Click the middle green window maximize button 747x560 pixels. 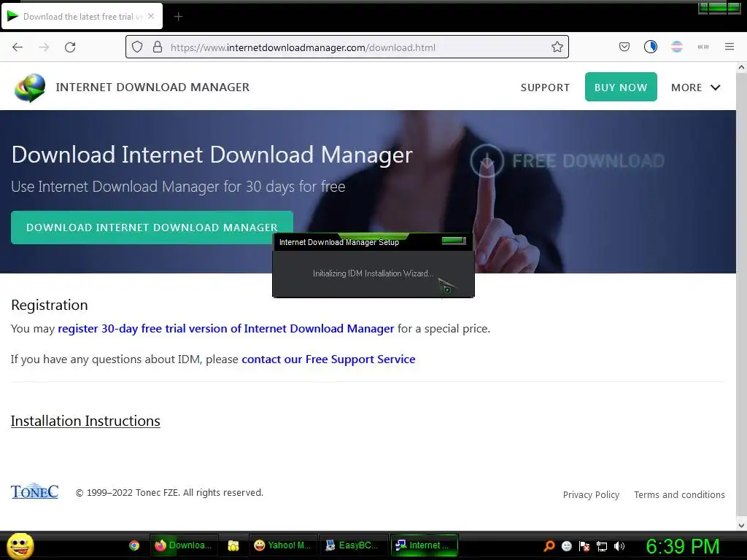click(718, 7)
